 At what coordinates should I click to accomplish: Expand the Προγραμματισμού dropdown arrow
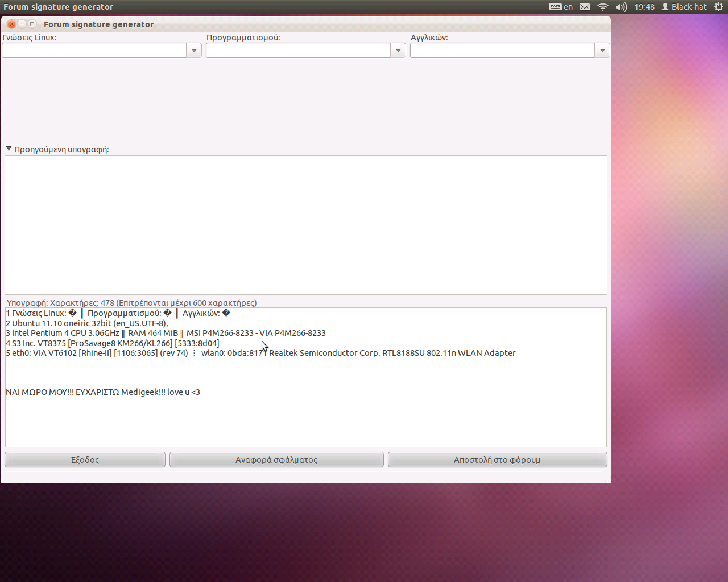tap(398, 51)
